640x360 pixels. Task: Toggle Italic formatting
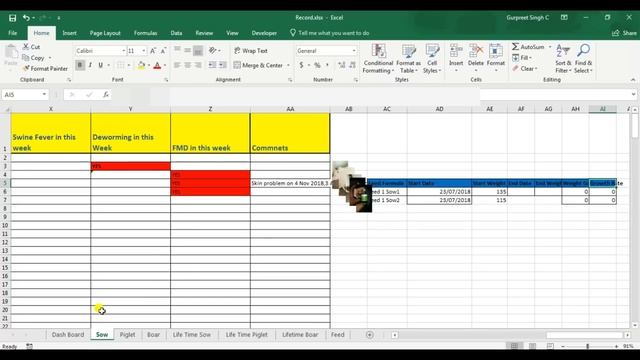(90, 65)
